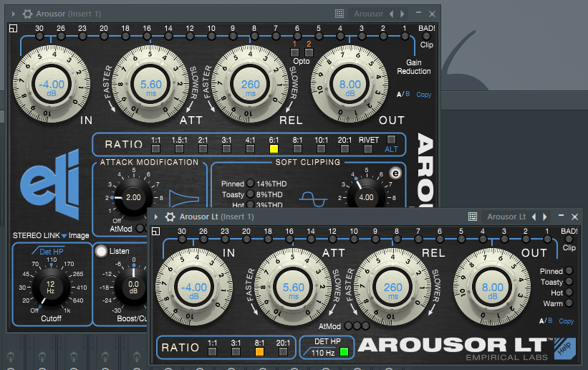This screenshot has height=370, width=588.
Task: Select previous preset in Arousor Lt window
Action: click(534, 217)
